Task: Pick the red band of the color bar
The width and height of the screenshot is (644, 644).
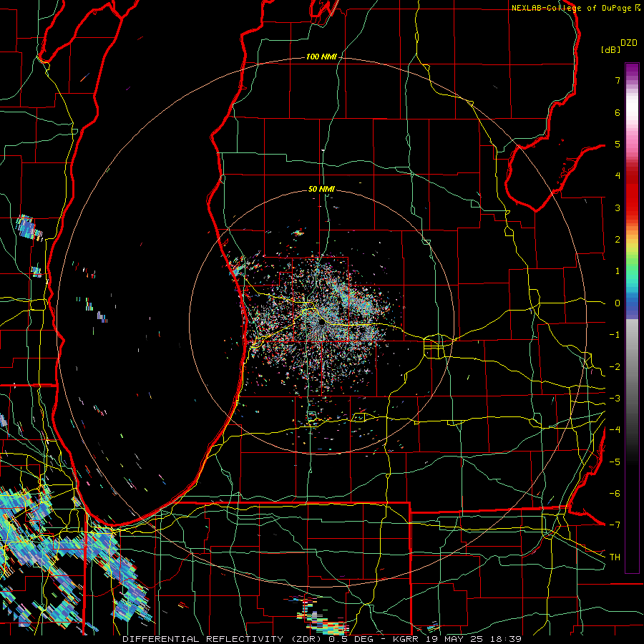Action: pyautogui.click(x=632, y=193)
